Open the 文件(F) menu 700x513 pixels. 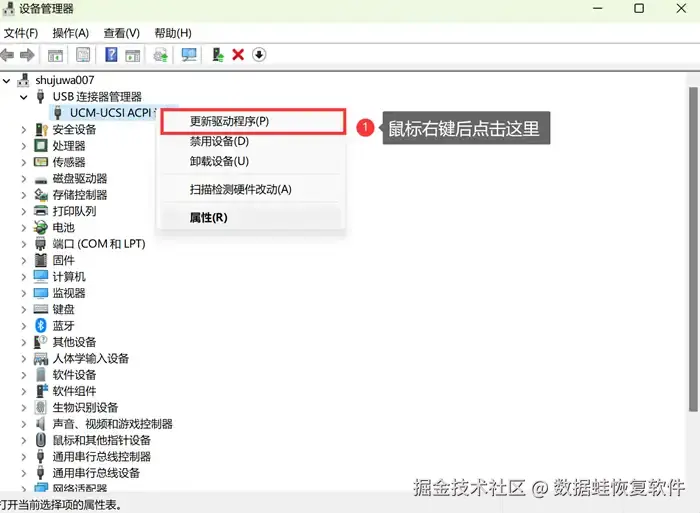[21, 33]
